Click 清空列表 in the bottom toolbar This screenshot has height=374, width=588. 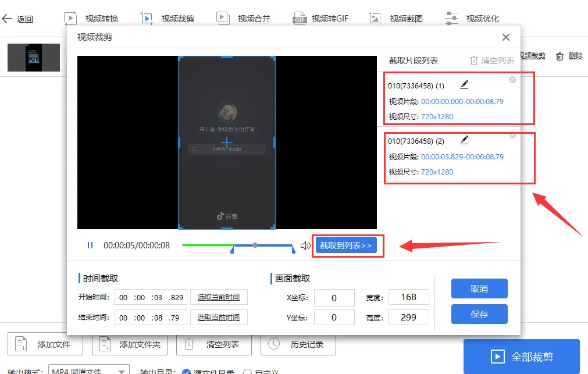point(214,344)
